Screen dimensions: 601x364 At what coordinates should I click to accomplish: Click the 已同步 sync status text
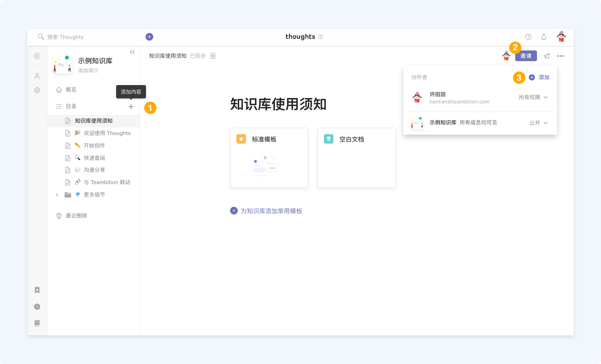point(198,56)
